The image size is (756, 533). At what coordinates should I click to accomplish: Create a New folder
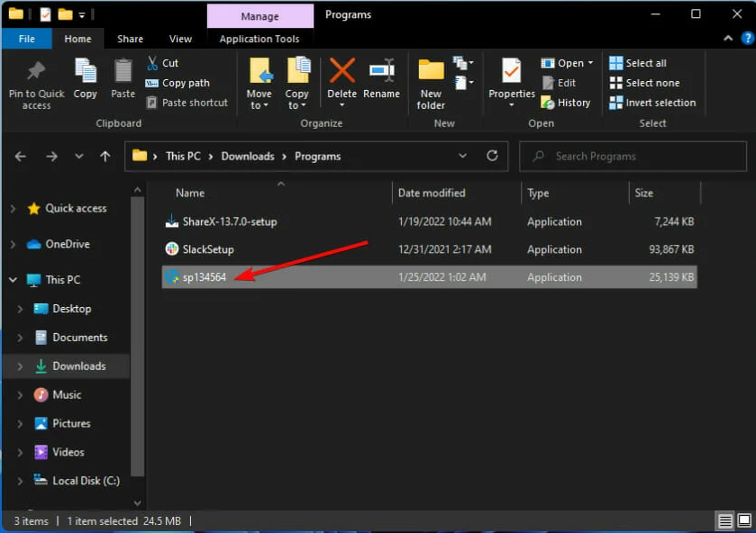pyautogui.click(x=431, y=85)
